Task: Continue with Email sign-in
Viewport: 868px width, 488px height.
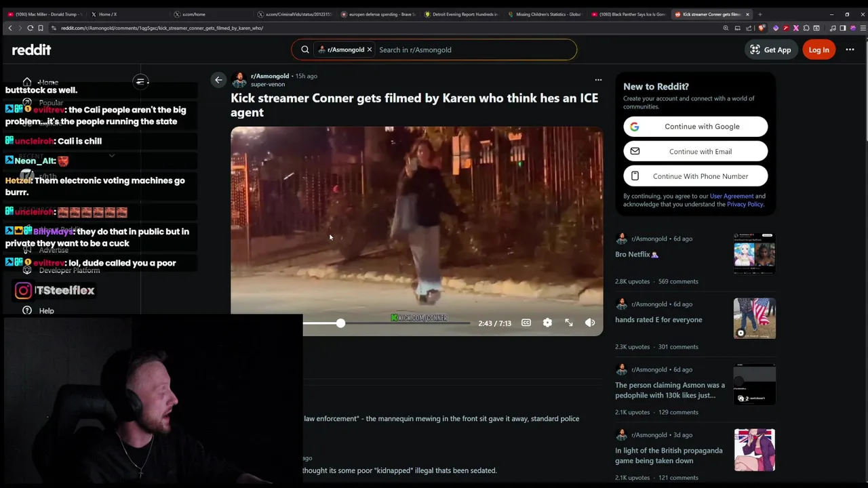Action: coord(696,151)
